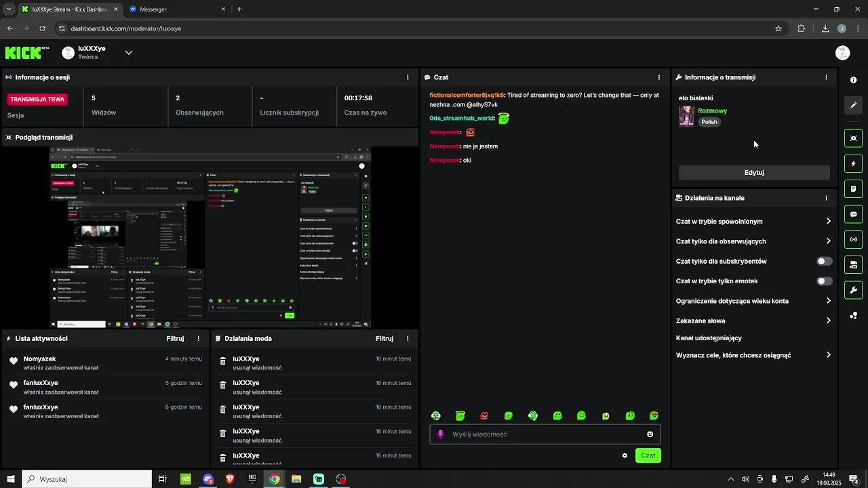Open the Czat panel three-dot menu
Viewport: 868px width, 488px height.
658,77
